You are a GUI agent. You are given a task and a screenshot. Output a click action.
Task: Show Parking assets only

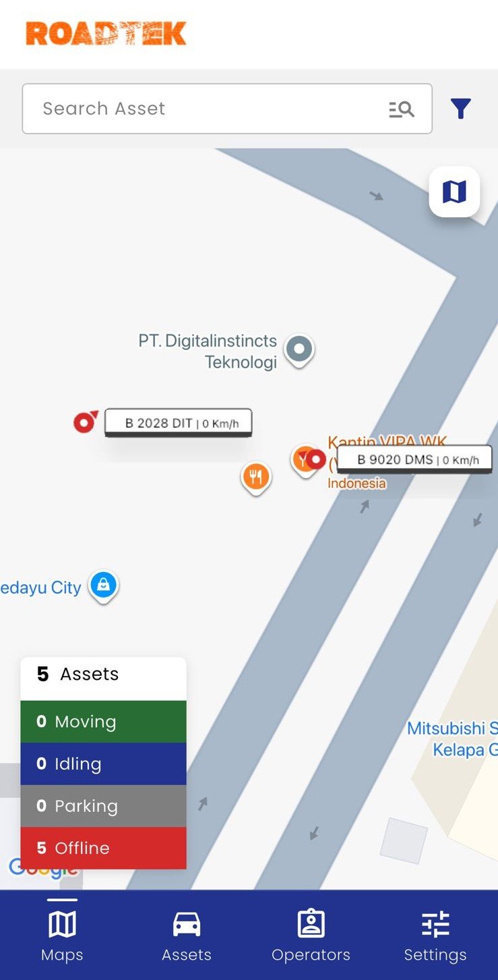103,806
